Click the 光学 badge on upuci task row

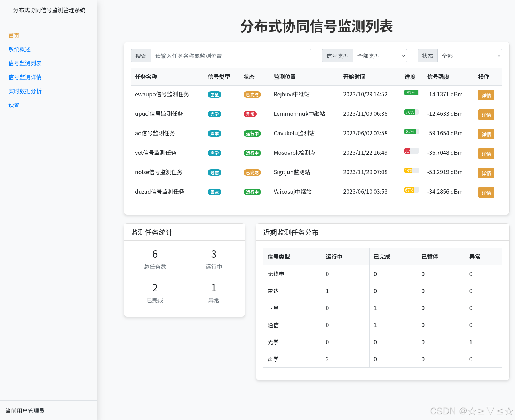[214, 114]
